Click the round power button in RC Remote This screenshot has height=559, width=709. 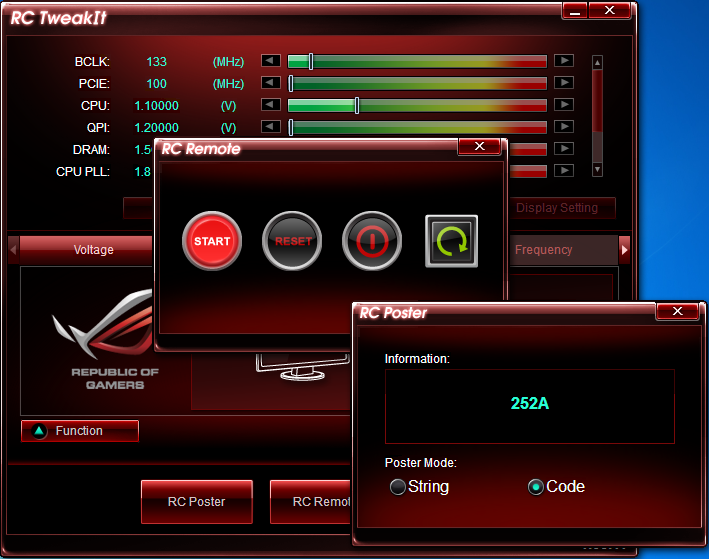372,241
